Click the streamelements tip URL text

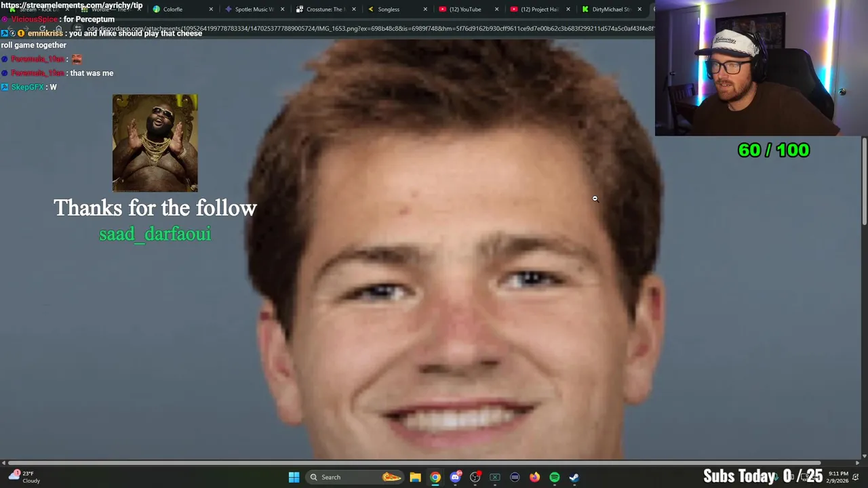[x=72, y=5]
